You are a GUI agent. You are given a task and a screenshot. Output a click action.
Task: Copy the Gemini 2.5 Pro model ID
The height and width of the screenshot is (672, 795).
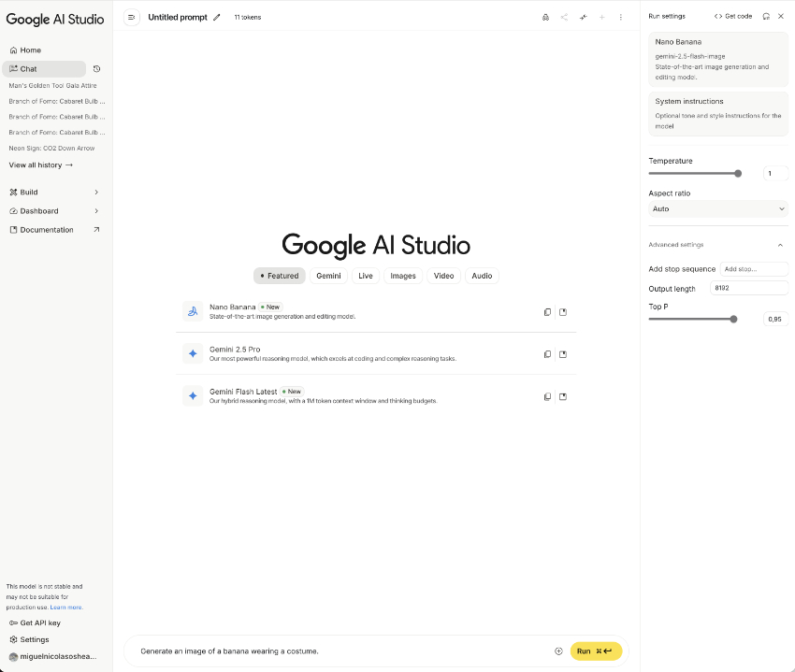[x=547, y=354]
